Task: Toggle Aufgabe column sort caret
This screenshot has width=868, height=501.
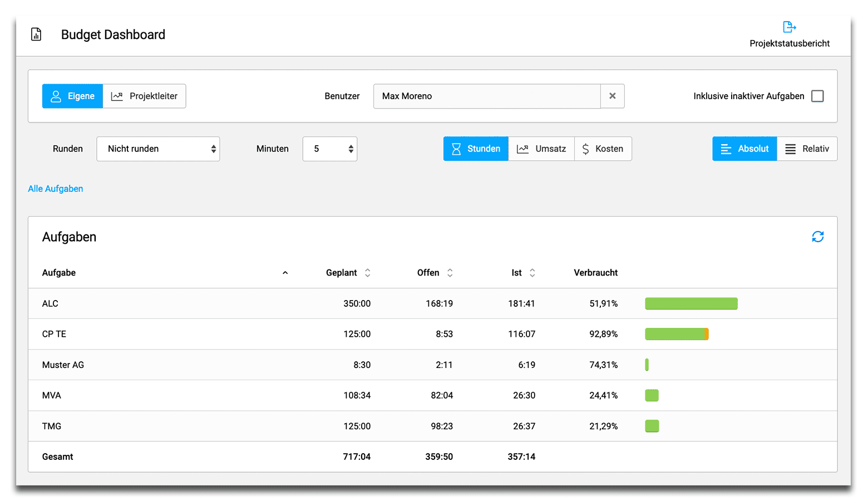Action: [x=285, y=273]
